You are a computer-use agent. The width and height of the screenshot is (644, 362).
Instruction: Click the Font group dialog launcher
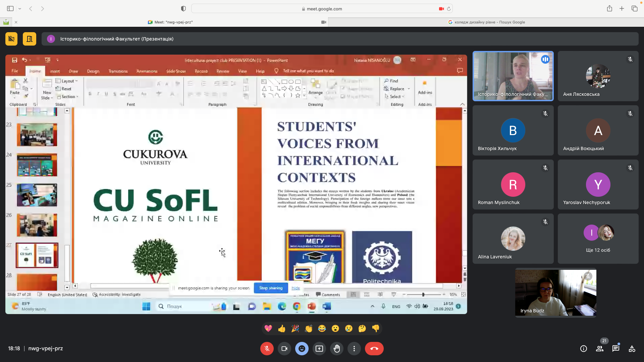pyautogui.click(x=181, y=105)
